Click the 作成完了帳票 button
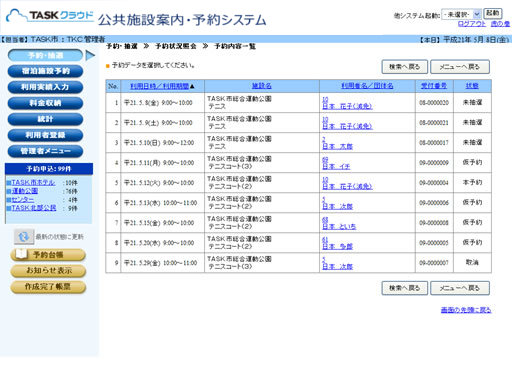Screen dimensions: 512x384 point(48,287)
